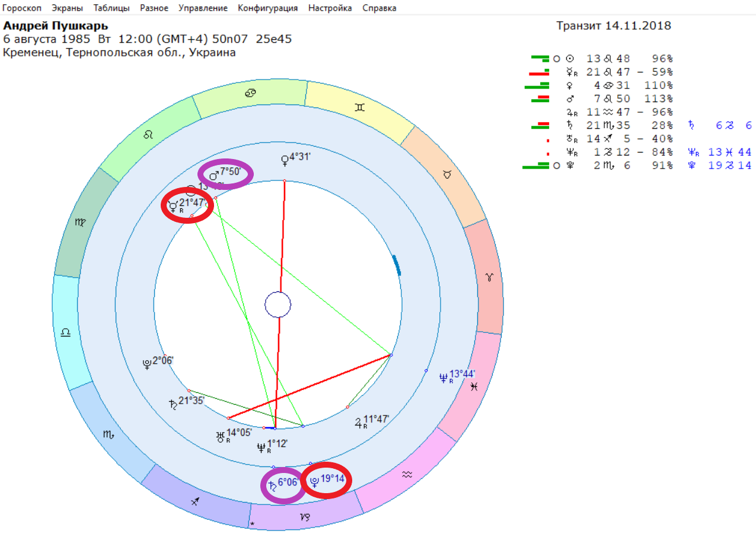The width and height of the screenshot is (756, 543).
Task: Select the Libra sign on the zodiac ring
Action: pyautogui.click(x=66, y=332)
